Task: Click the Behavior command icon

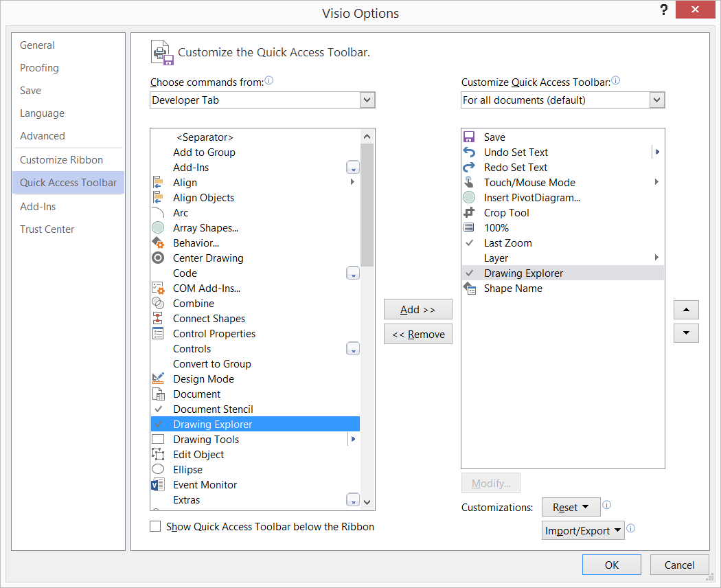Action: (x=157, y=242)
